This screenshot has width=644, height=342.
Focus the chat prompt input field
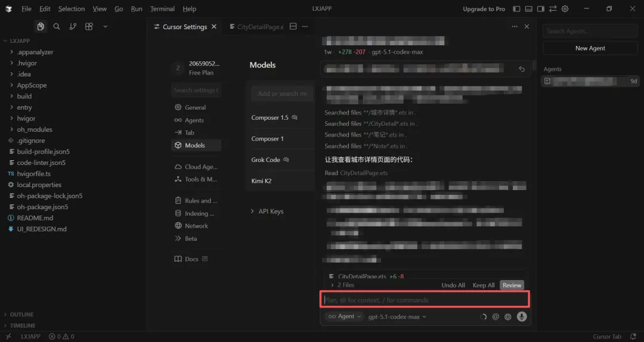[x=425, y=300]
